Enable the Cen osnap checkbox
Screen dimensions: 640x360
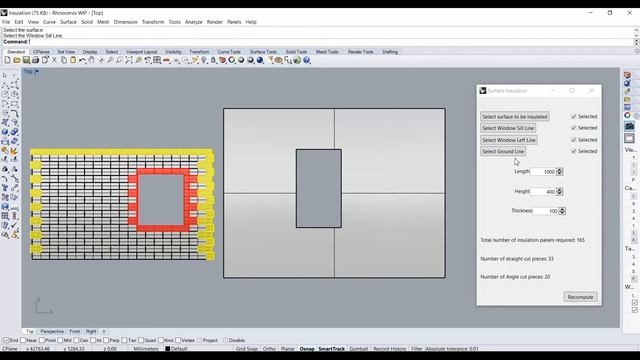[x=76, y=340]
